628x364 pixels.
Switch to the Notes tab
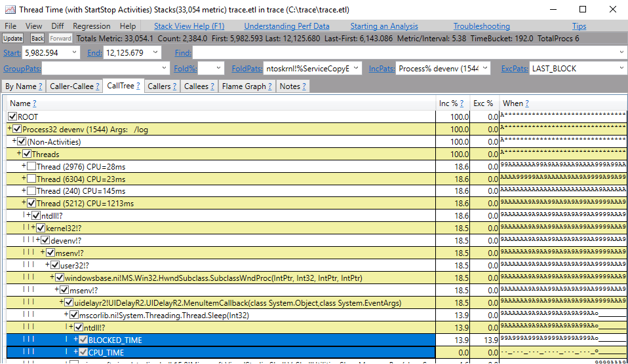coord(293,86)
